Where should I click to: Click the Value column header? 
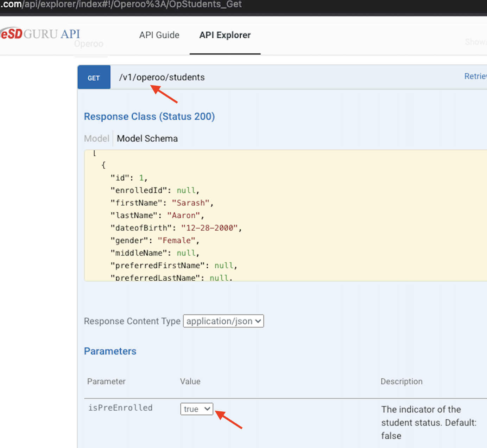(x=190, y=381)
